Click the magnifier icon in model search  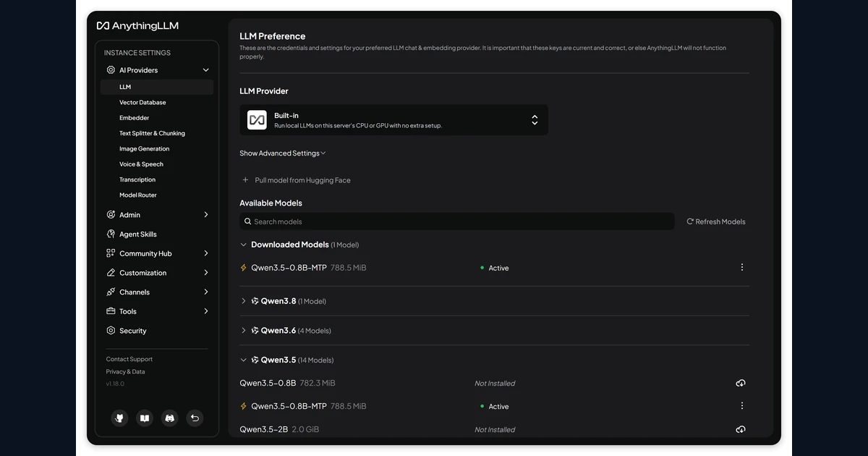248,221
